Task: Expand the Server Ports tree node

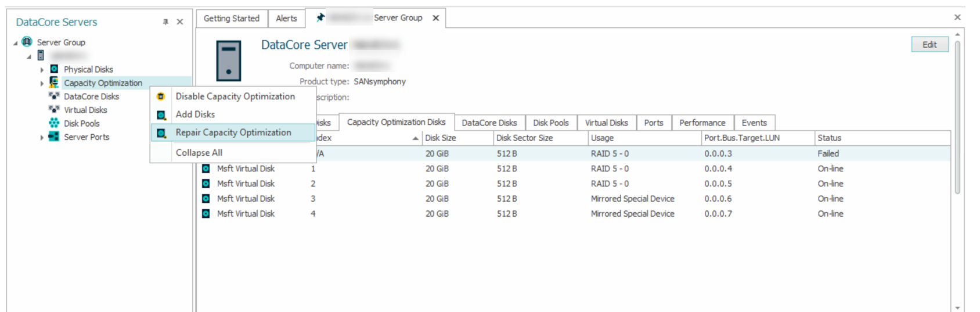Action: pyautogui.click(x=42, y=138)
